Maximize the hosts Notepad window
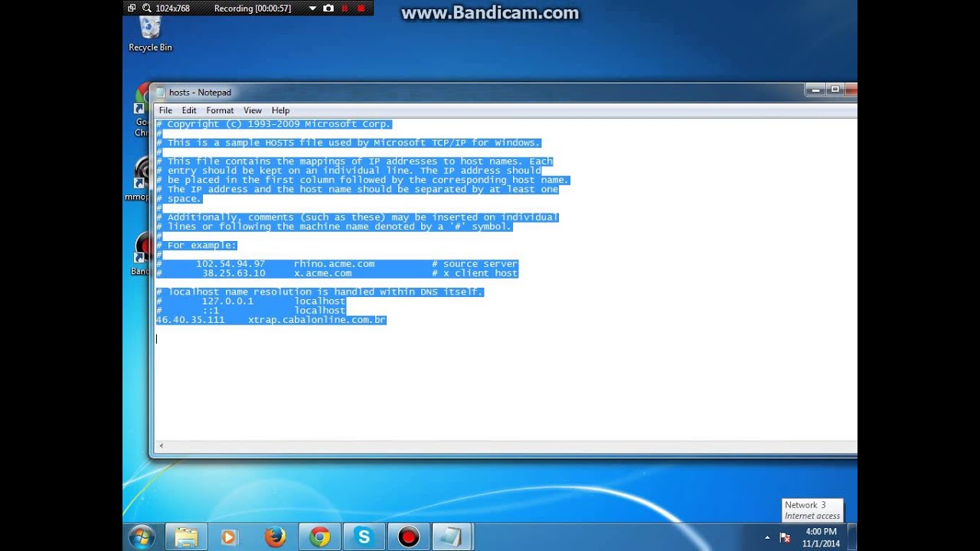Image resolution: width=980 pixels, height=551 pixels. pos(835,90)
